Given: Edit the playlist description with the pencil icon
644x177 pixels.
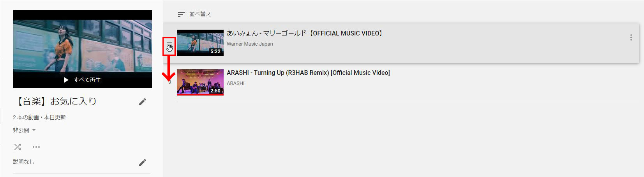Looking at the screenshot, I should coord(143,163).
